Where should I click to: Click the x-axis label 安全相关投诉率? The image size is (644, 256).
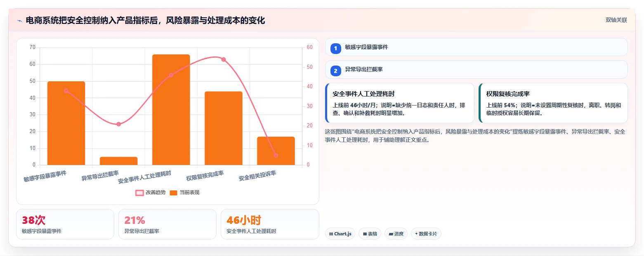[x=257, y=176]
